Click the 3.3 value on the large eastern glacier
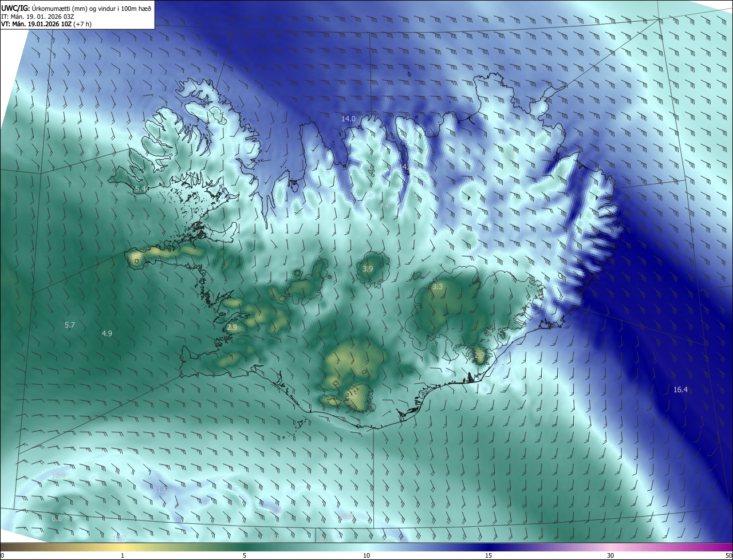 tap(438, 286)
